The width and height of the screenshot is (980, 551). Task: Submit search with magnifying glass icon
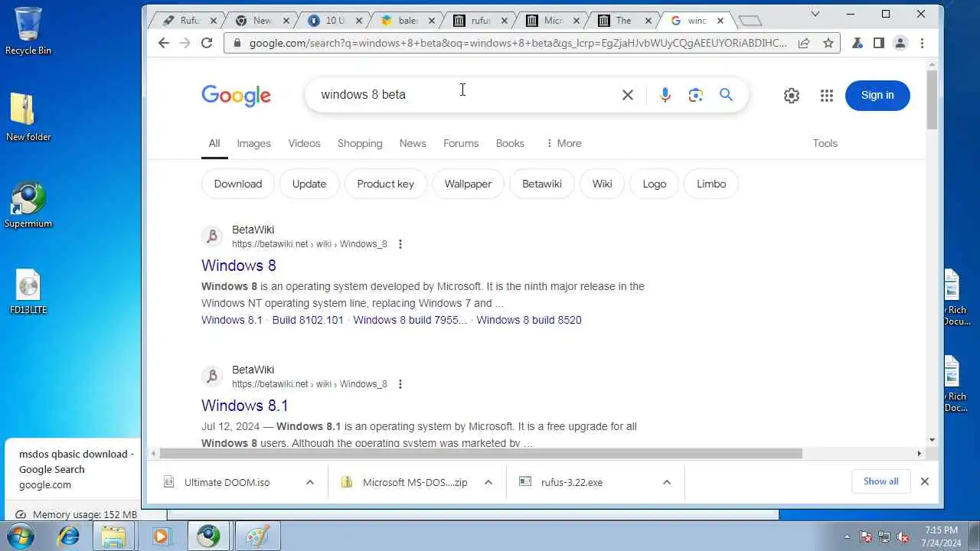[726, 95]
